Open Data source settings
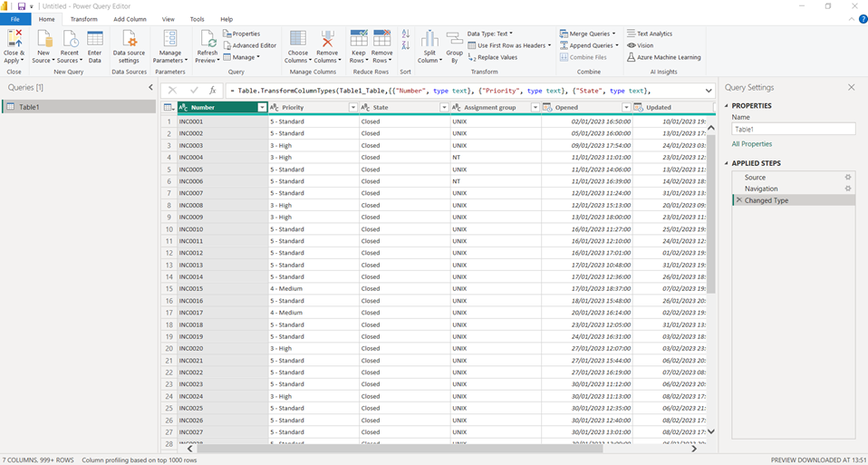Image resolution: width=868 pixels, height=465 pixels. [x=130, y=39]
